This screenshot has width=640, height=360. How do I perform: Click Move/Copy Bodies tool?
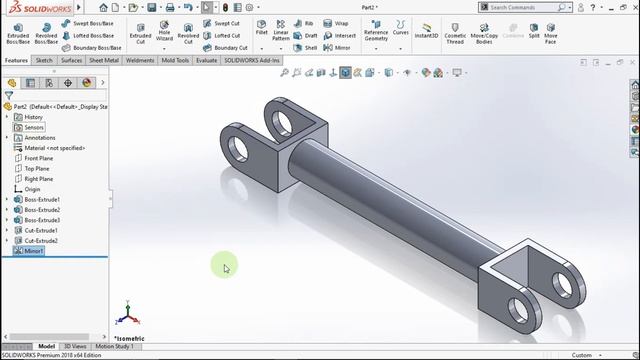tap(484, 33)
